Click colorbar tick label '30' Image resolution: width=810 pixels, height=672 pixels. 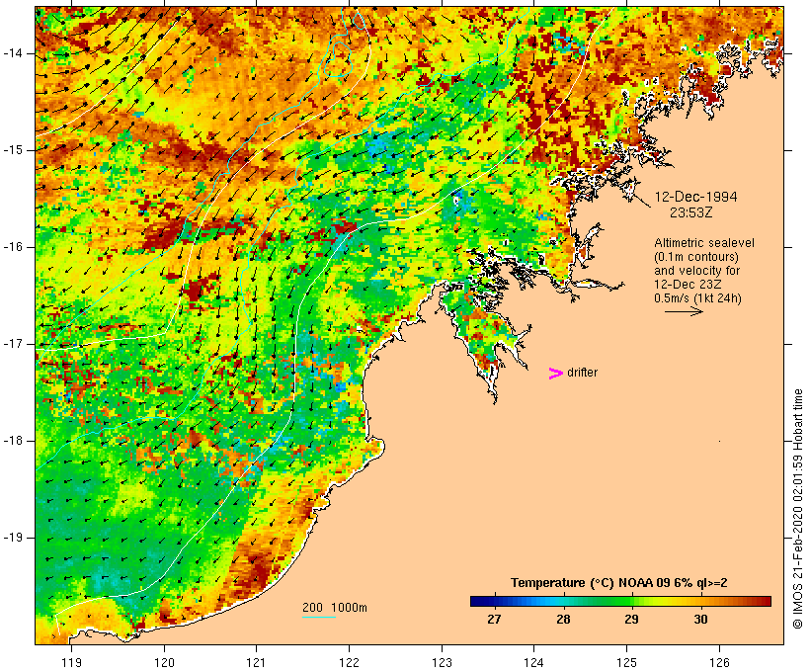click(700, 620)
